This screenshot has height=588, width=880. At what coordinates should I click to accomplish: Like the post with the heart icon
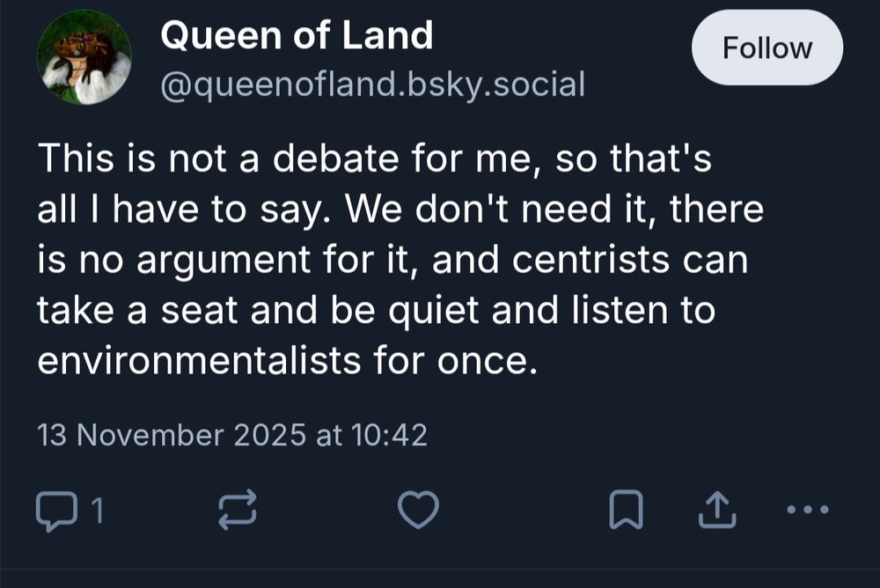pyautogui.click(x=418, y=510)
